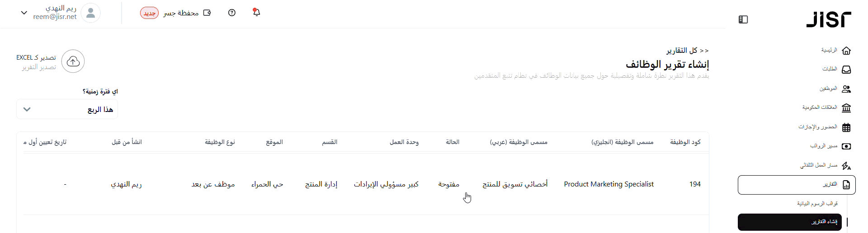Click 'تصدير كـ EXCEL' export button
The height and width of the screenshot is (233, 868).
[36, 58]
